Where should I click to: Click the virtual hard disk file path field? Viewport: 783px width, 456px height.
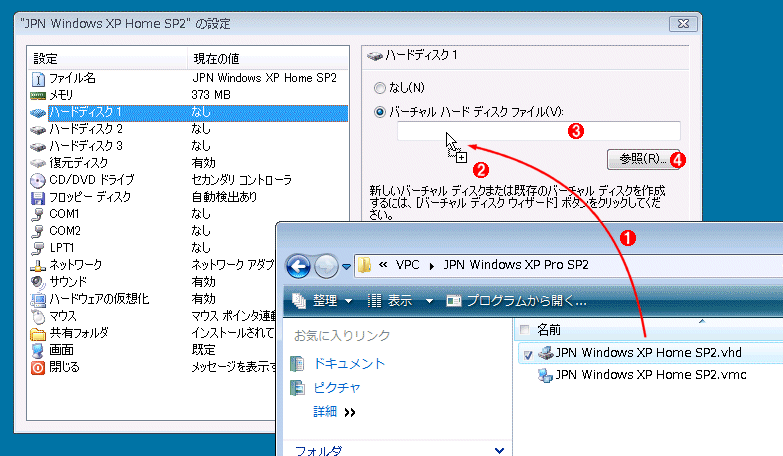coord(539,131)
